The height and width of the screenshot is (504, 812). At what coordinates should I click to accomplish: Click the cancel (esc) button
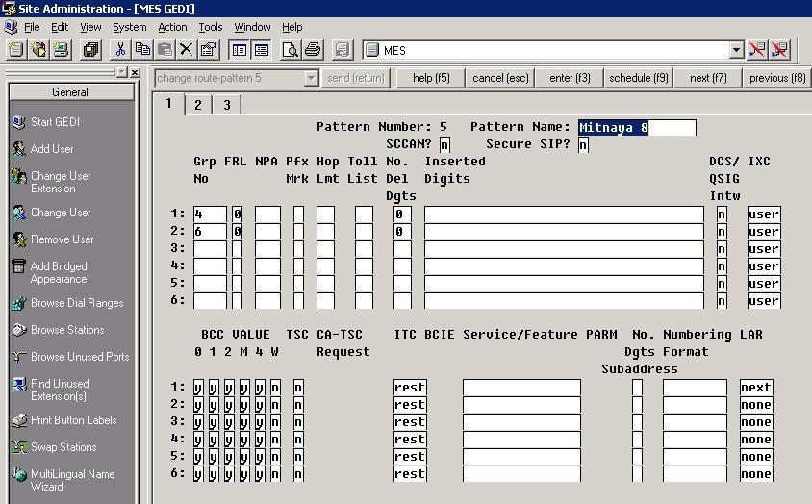click(x=500, y=78)
